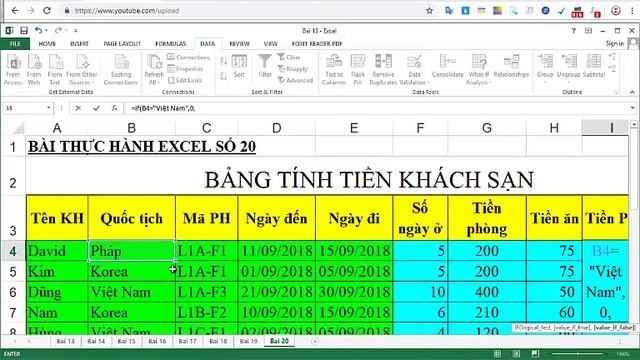The image size is (640, 360).
Task: Sort descending Z to A
Action: [223, 76]
